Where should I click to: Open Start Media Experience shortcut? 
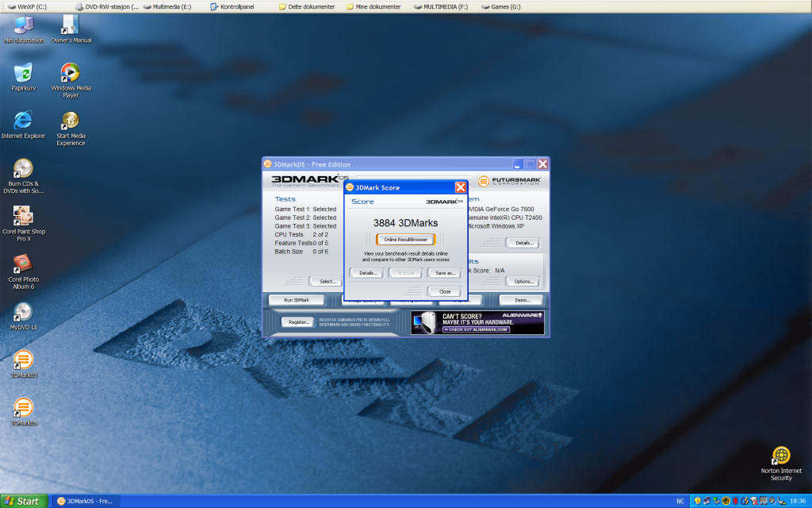(71, 129)
